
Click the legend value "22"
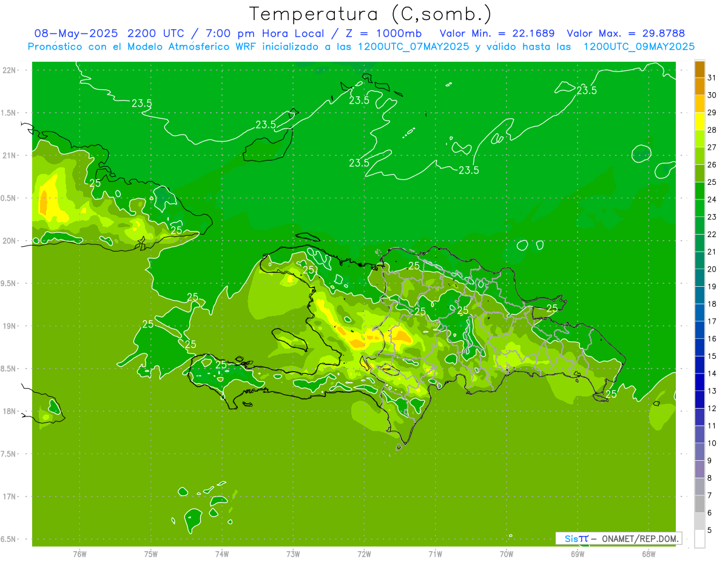pyautogui.click(x=712, y=235)
